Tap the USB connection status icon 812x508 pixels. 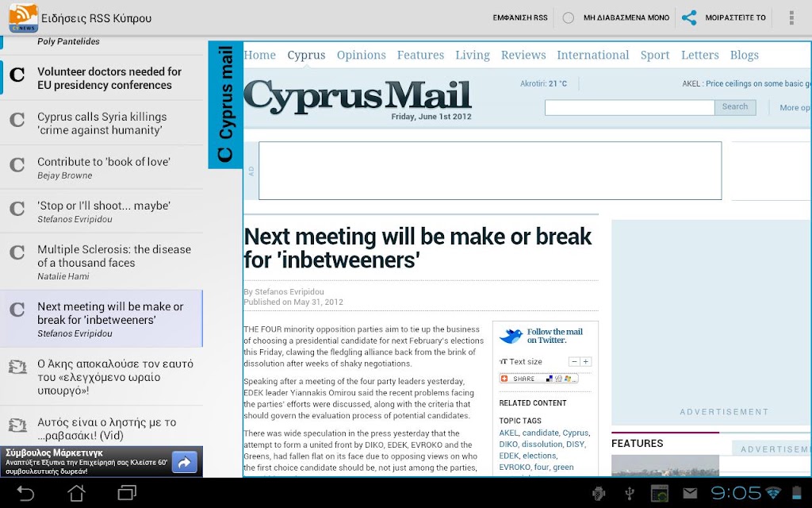pyautogui.click(x=629, y=493)
